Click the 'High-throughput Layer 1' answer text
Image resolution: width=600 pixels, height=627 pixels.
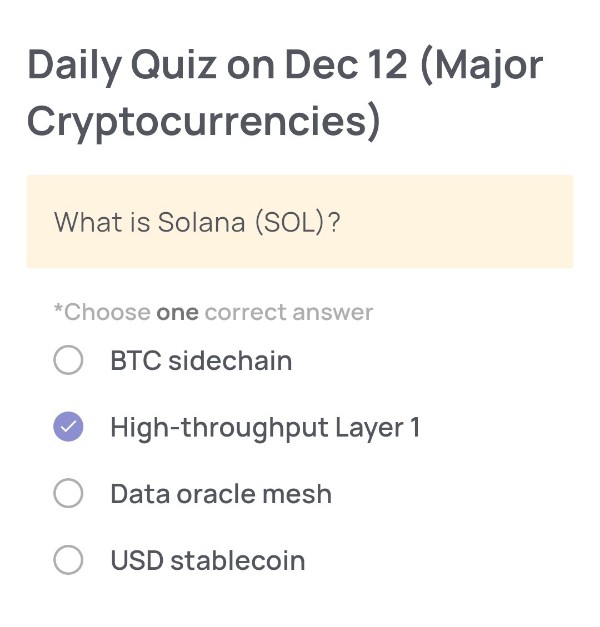265,427
